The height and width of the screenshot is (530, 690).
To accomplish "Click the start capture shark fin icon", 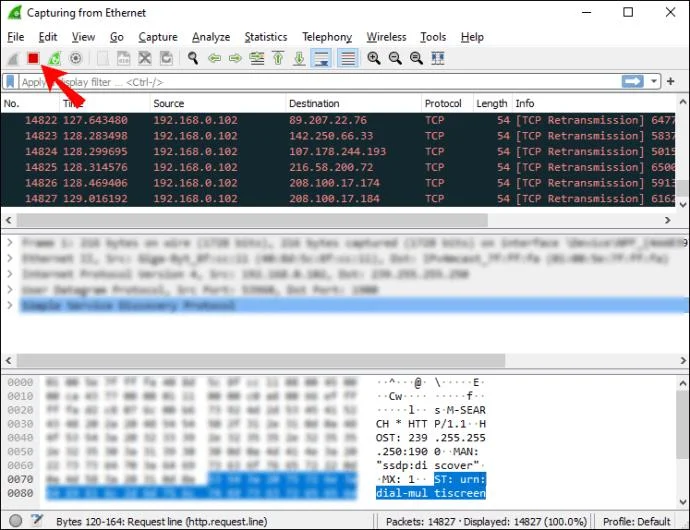I will point(13,58).
